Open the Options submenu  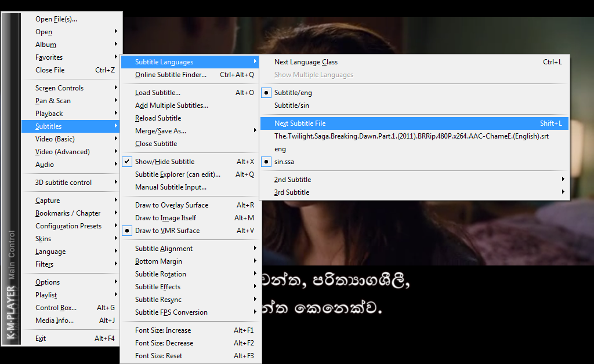[71, 282]
